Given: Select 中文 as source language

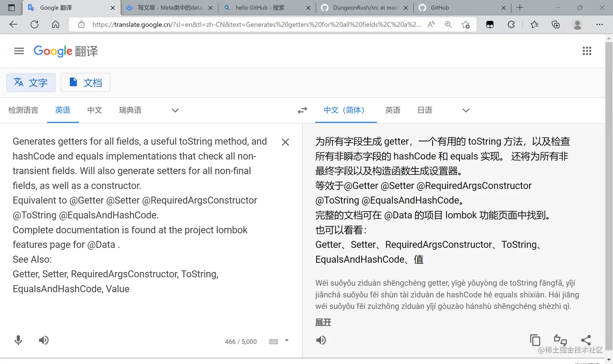Looking at the screenshot, I should (x=95, y=110).
